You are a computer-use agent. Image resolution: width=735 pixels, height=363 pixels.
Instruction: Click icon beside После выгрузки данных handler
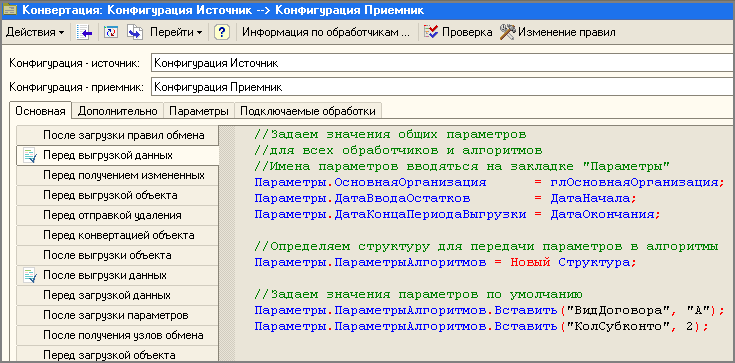pyautogui.click(x=30, y=275)
